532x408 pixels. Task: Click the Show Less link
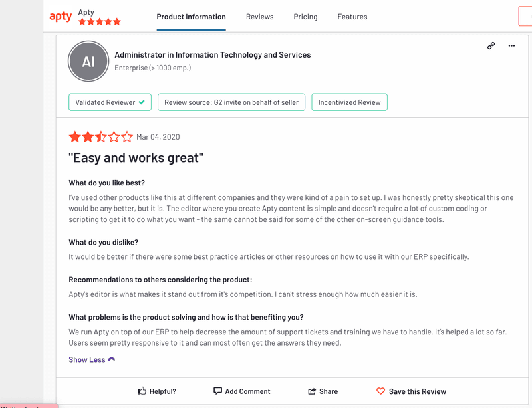click(88, 359)
